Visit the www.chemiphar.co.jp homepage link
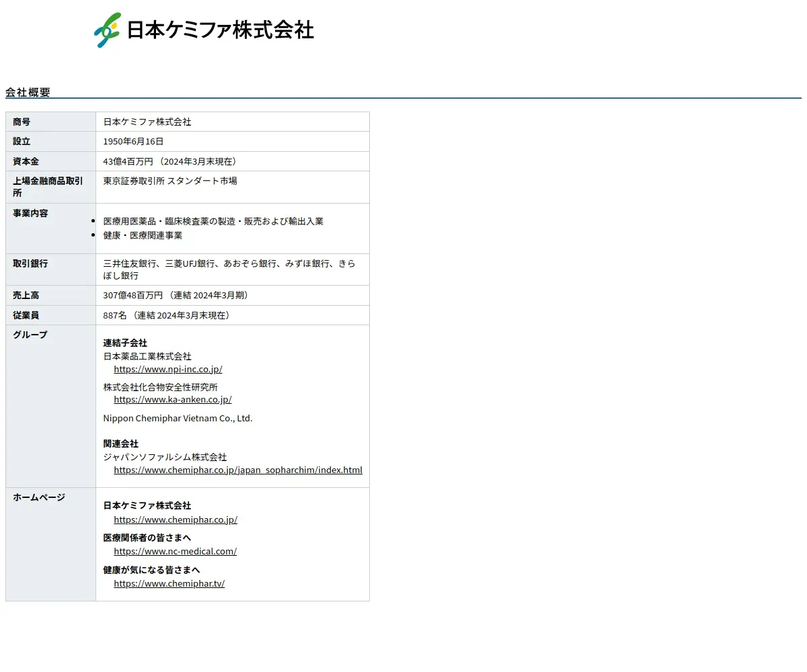Image resolution: width=807 pixels, height=672 pixels. [x=176, y=519]
